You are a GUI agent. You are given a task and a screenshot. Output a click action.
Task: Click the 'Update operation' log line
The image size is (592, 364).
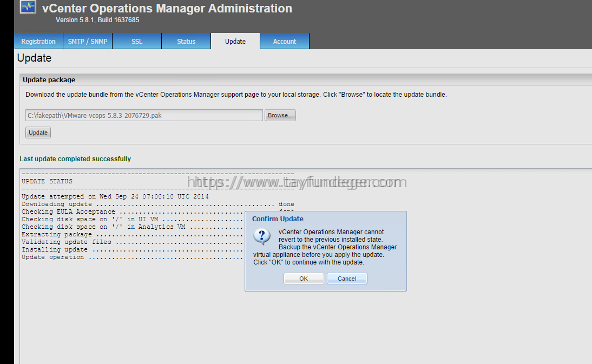pyautogui.click(x=133, y=257)
